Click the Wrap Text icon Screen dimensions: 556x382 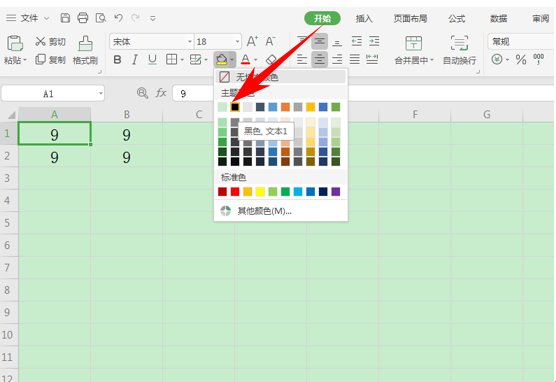[459, 43]
